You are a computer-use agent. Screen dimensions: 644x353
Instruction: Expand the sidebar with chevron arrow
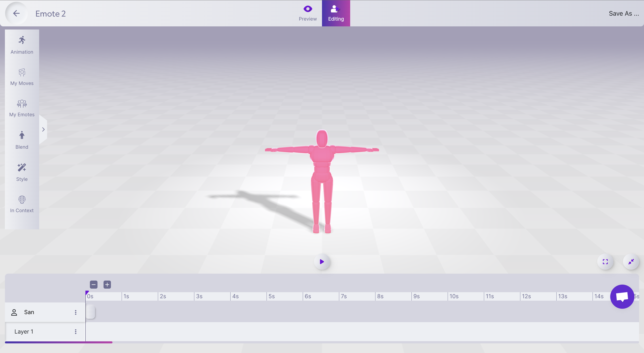click(x=43, y=129)
